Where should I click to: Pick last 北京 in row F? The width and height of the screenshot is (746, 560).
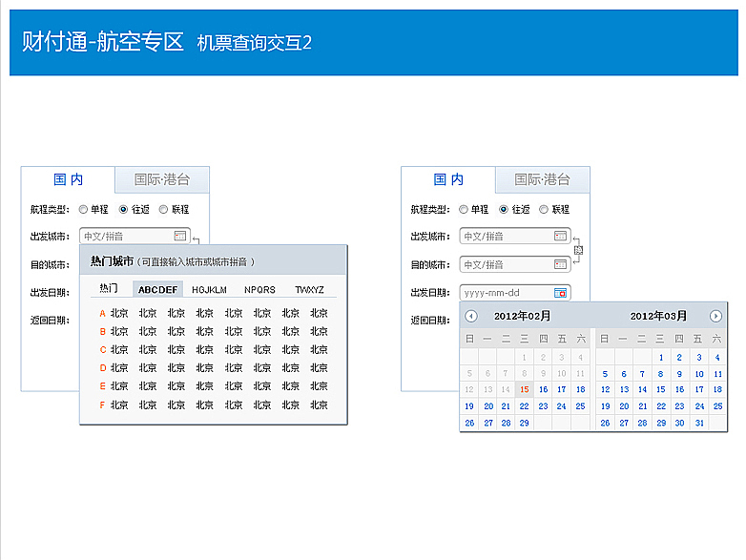tap(320, 404)
